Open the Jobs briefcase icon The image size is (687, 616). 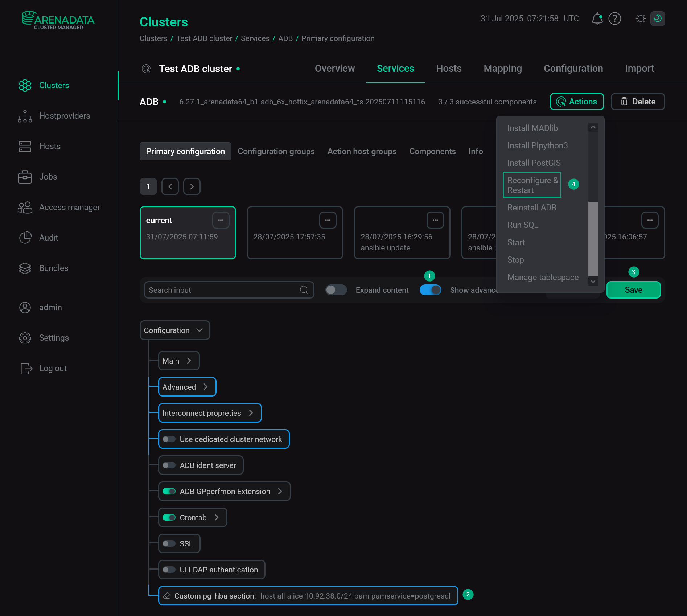[25, 177]
